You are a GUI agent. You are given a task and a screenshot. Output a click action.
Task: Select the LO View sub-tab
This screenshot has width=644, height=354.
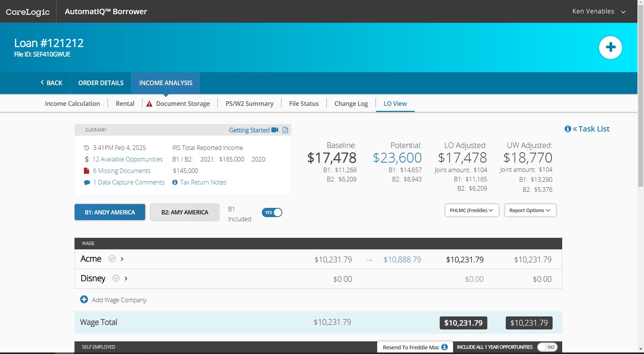[395, 104]
